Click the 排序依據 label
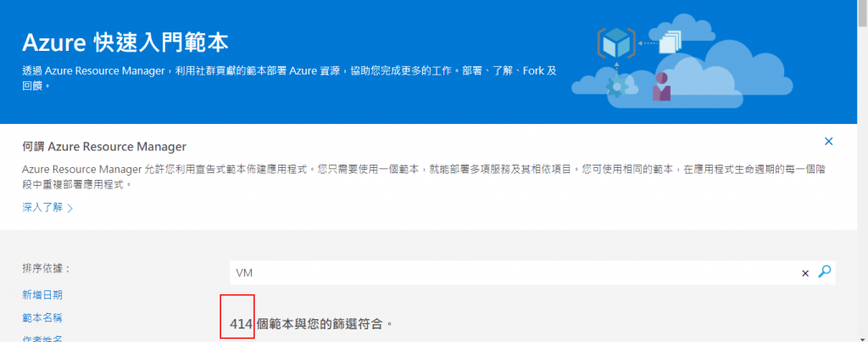This screenshot has height=342, width=868. [x=47, y=268]
